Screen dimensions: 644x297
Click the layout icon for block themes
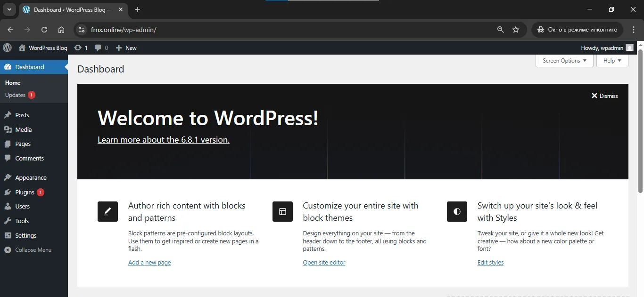282,211
